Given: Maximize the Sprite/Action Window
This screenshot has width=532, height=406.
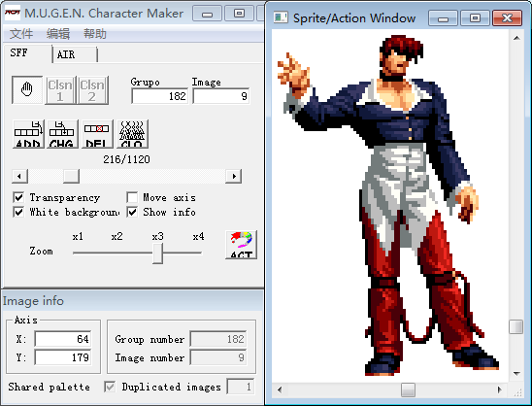Looking at the screenshot, I should pyautogui.click(x=475, y=18).
